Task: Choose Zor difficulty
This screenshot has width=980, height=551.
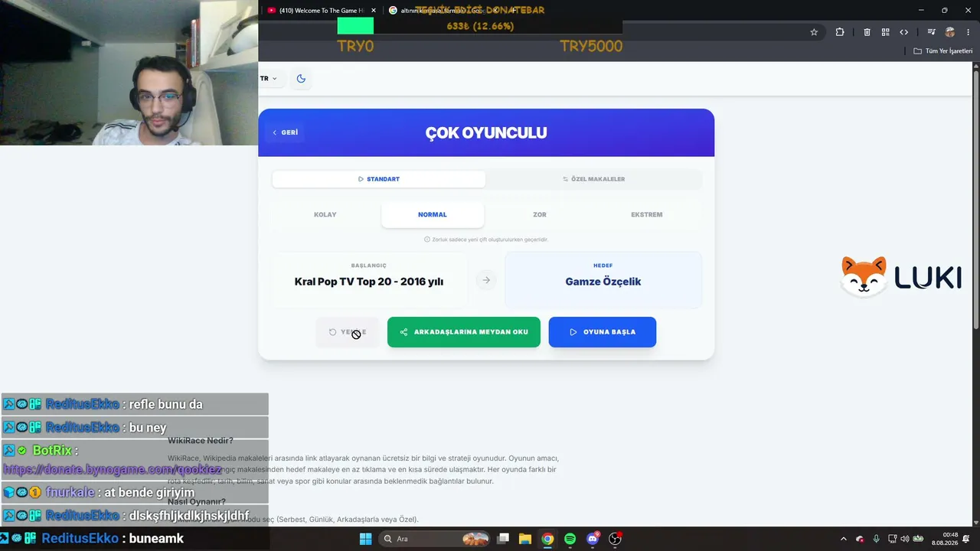Action: tap(540, 215)
